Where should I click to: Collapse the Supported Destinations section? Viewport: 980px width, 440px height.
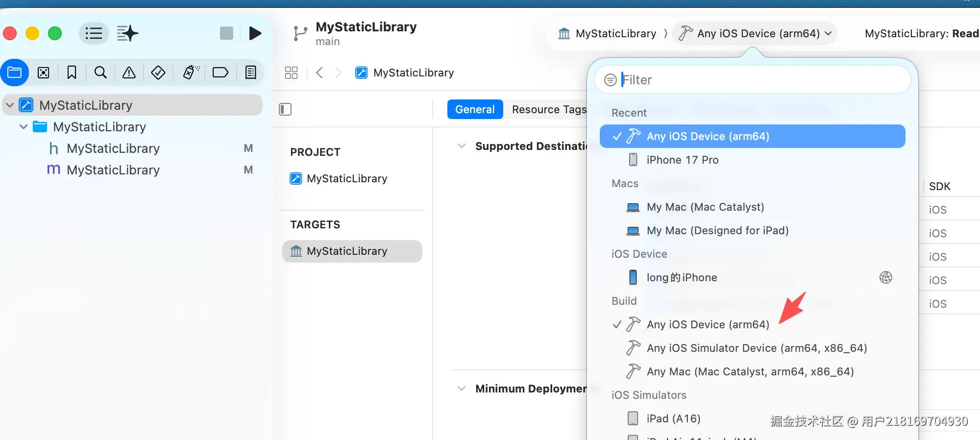click(x=461, y=146)
